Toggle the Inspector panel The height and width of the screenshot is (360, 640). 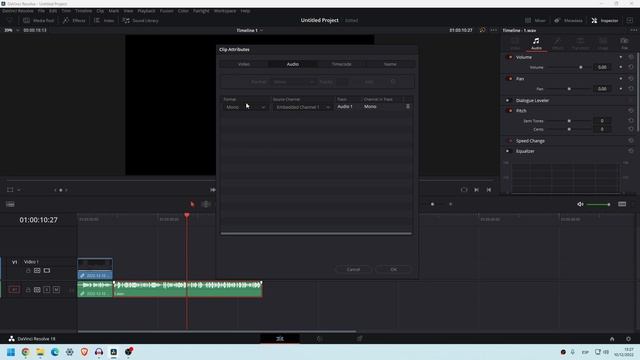[x=604, y=20]
